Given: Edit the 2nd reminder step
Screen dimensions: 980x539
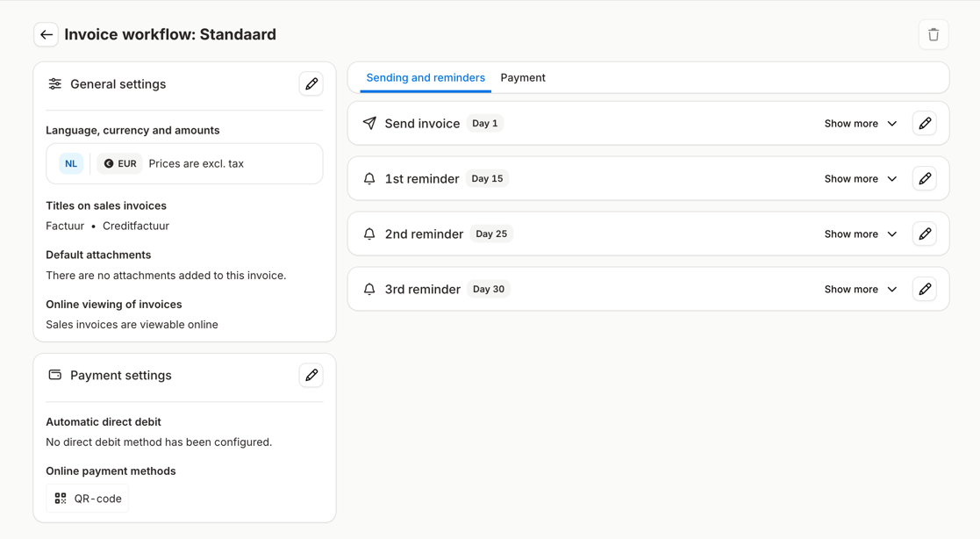Looking at the screenshot, I should (924, 234).
